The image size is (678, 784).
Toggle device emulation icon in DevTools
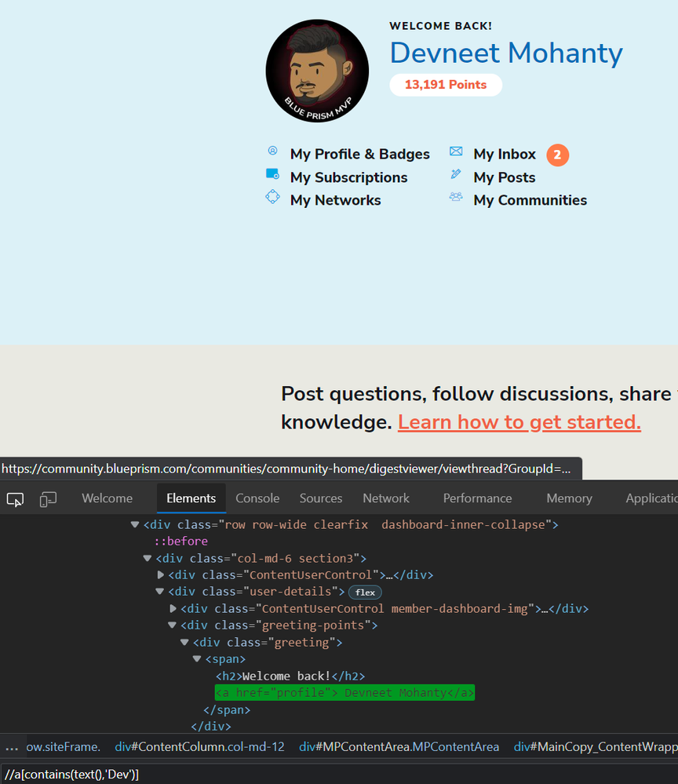coord(48,499)
